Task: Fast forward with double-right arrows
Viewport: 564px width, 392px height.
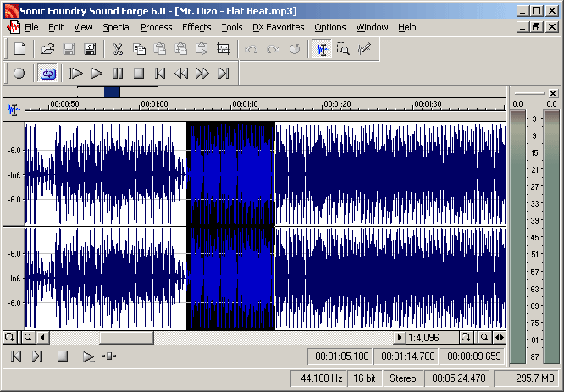Action: (x=202, y=74)
